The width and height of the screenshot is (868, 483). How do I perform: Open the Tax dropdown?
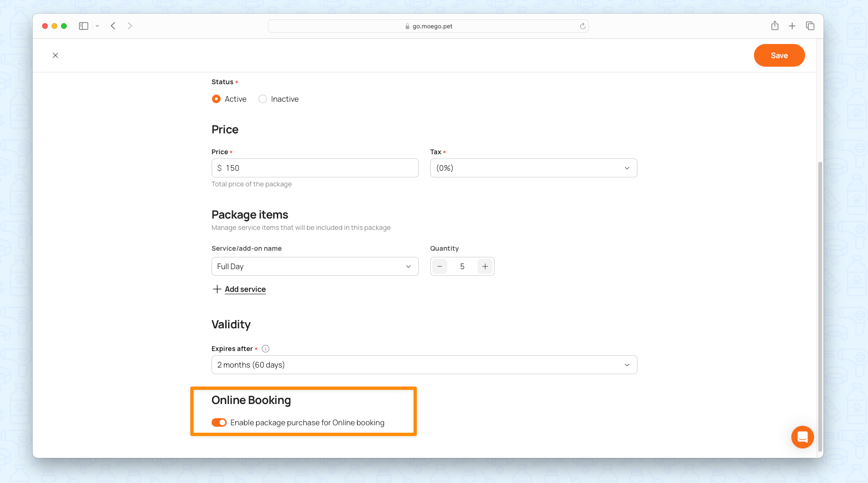click(533, 168)
